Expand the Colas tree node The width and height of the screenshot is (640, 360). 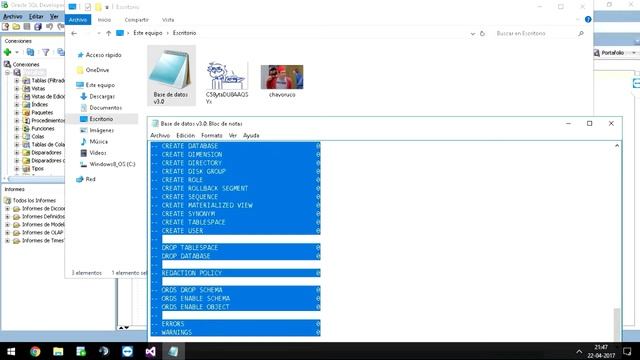point(17,136)
